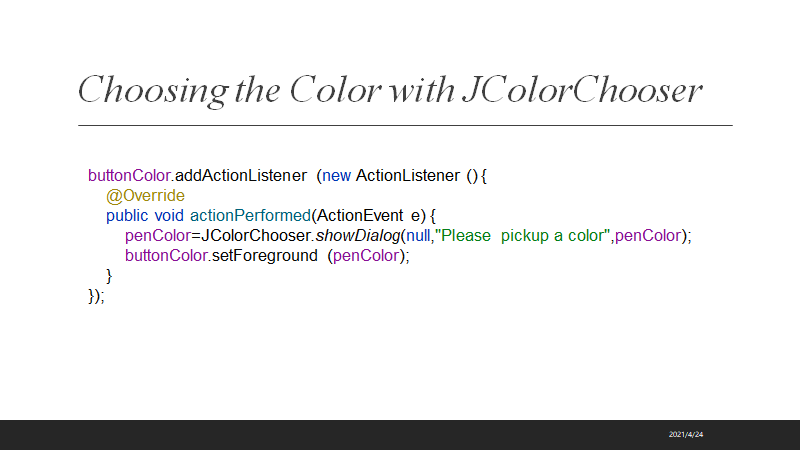The image size is (800, 450).
Task: Click 'penColor' inside setForeground parentheses
Action: click(366, 256)
